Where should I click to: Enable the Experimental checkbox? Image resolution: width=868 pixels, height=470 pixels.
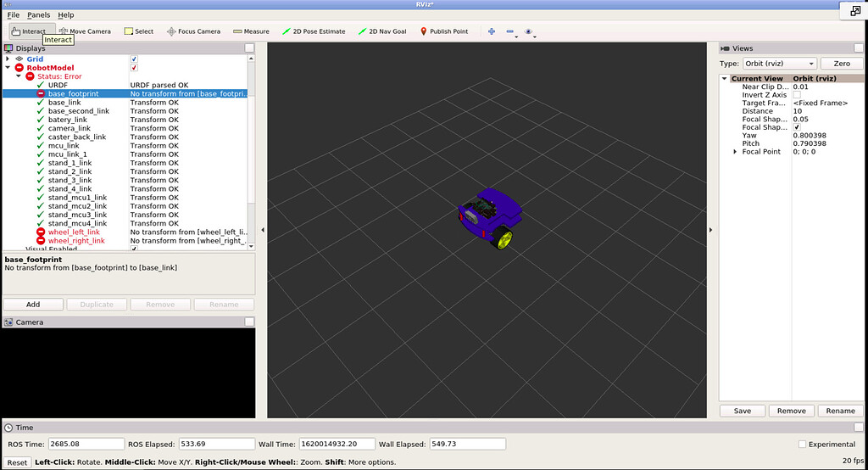802,444
